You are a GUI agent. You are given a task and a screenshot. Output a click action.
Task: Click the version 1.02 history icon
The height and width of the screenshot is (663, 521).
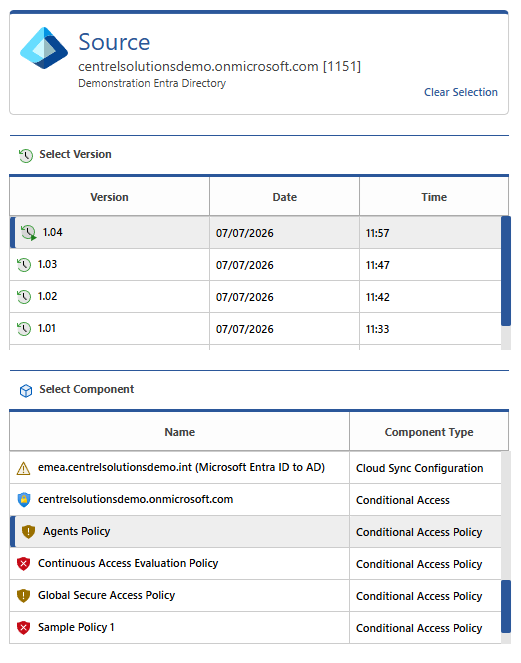point(24,297)
